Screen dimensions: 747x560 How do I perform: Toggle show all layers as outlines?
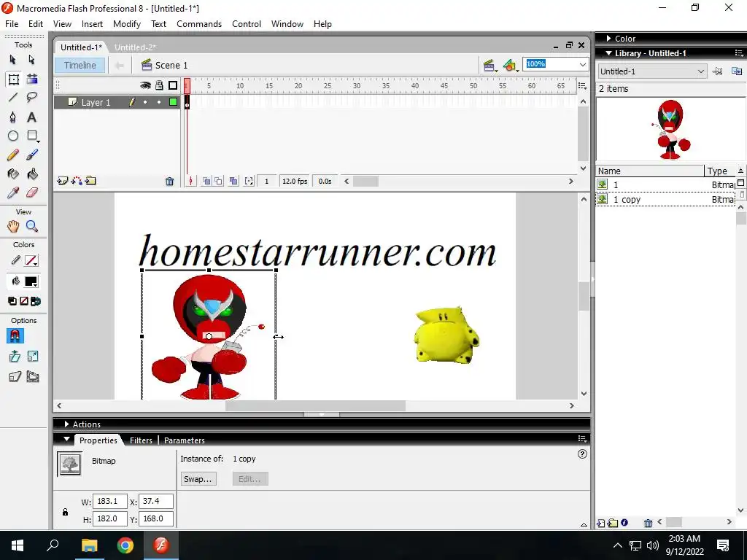(x=173, y=85)
